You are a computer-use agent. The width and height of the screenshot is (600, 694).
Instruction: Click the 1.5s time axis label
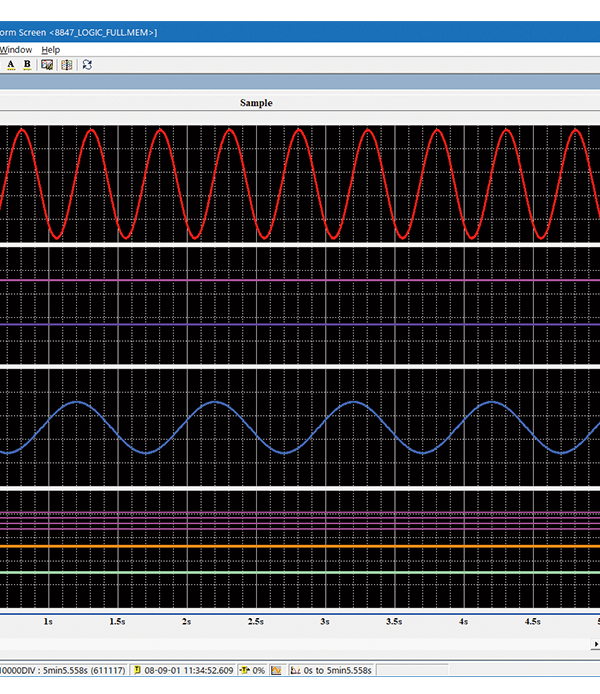coord(117,621)
